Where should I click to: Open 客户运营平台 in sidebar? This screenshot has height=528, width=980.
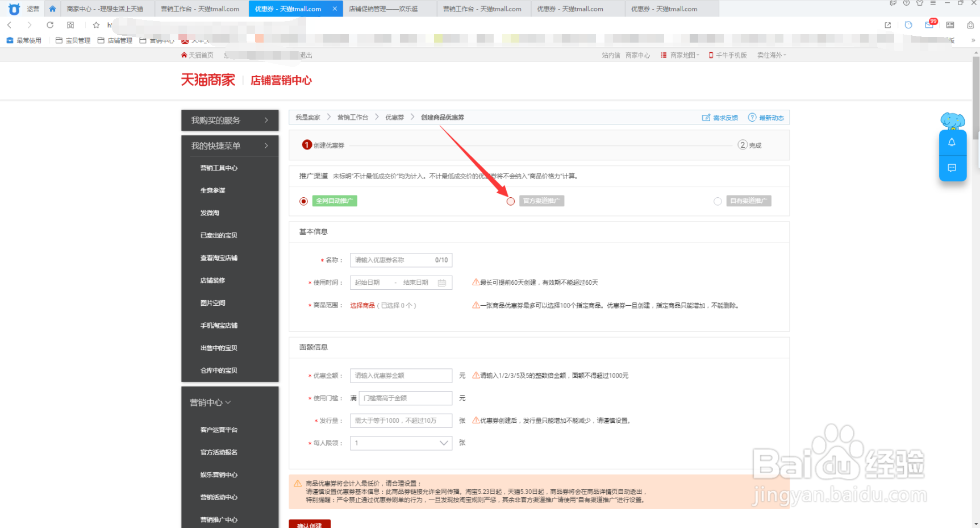pyautogui.click(x=219, y=430)
